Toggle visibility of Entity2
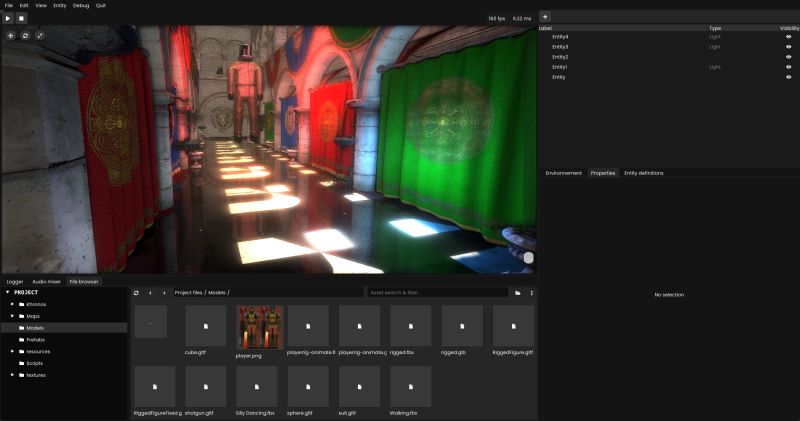The image size is (800, 421). tap(788, 57)
